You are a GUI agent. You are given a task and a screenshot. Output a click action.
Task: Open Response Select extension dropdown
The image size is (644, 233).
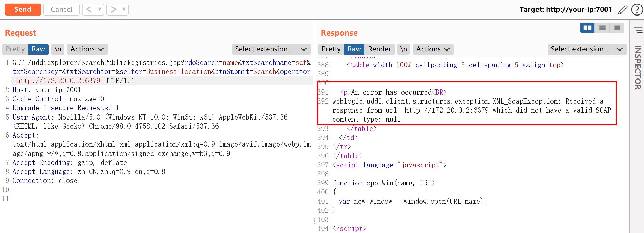pyautogui.click(x=587, y=49)
